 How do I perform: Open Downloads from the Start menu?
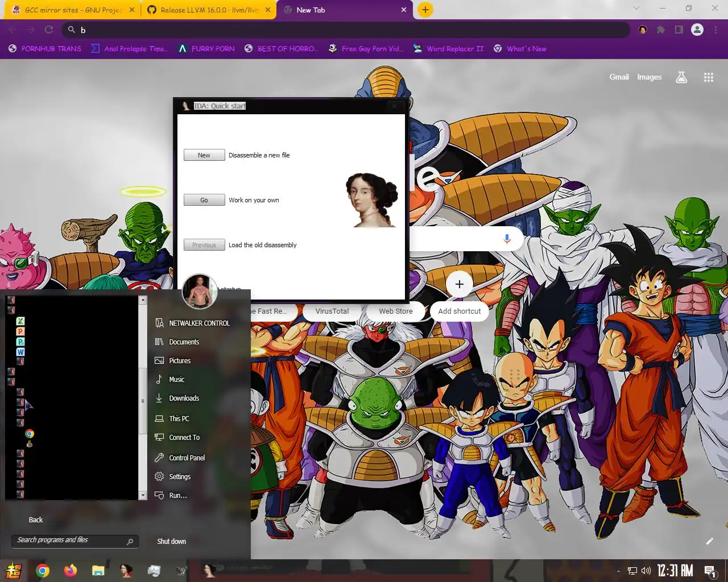[177, 398]
